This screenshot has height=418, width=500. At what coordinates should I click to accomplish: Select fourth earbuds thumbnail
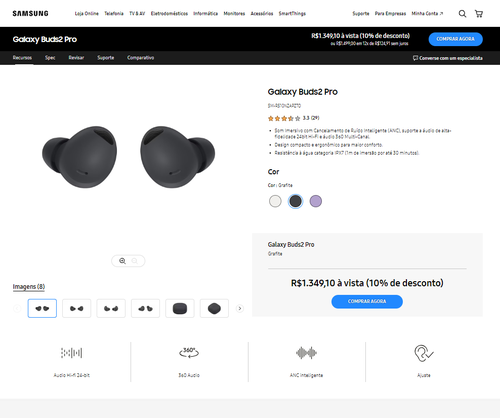coord(145,308)
